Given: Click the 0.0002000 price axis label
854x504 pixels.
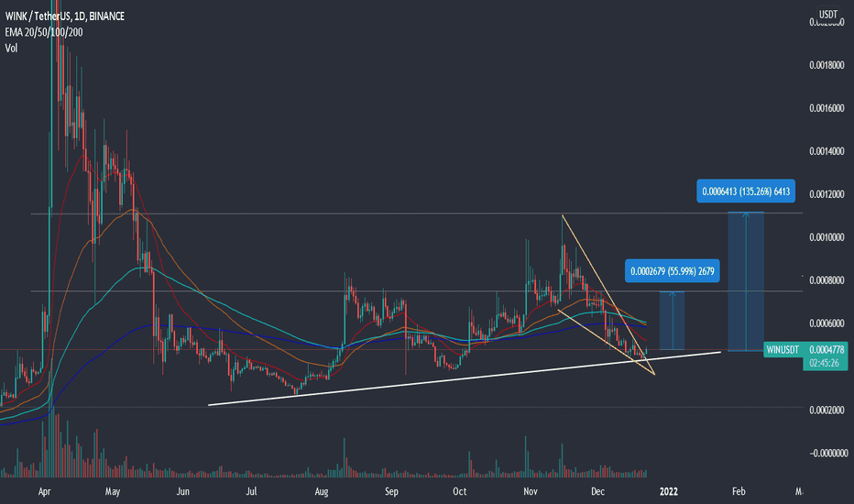Looking at the screenshot, I should 827,411.
